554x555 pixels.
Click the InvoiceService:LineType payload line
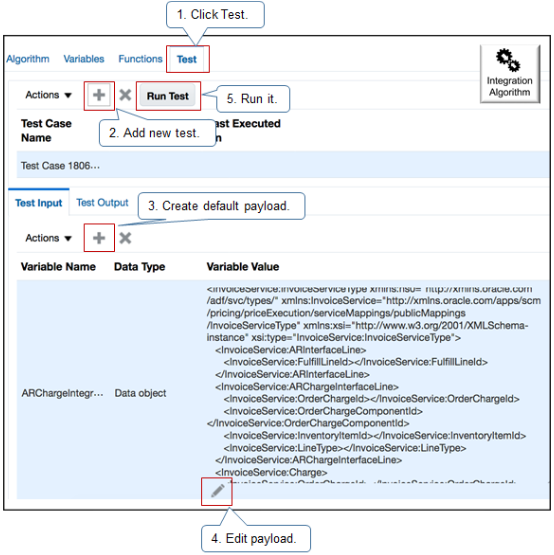click(x=345, y=448)
